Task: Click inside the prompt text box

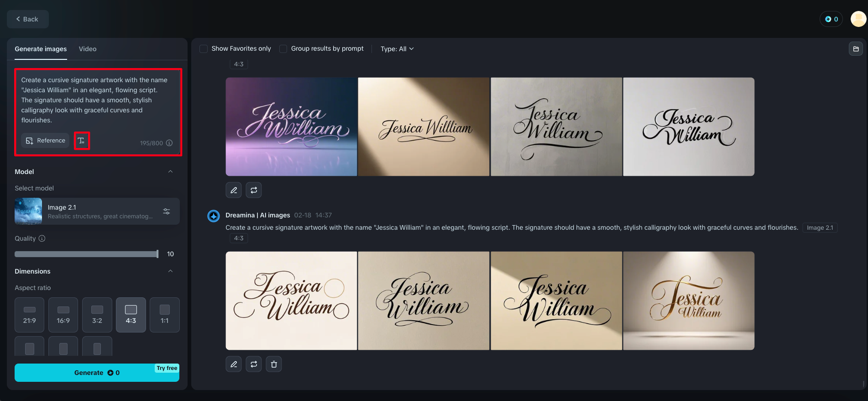Action: 98,100
